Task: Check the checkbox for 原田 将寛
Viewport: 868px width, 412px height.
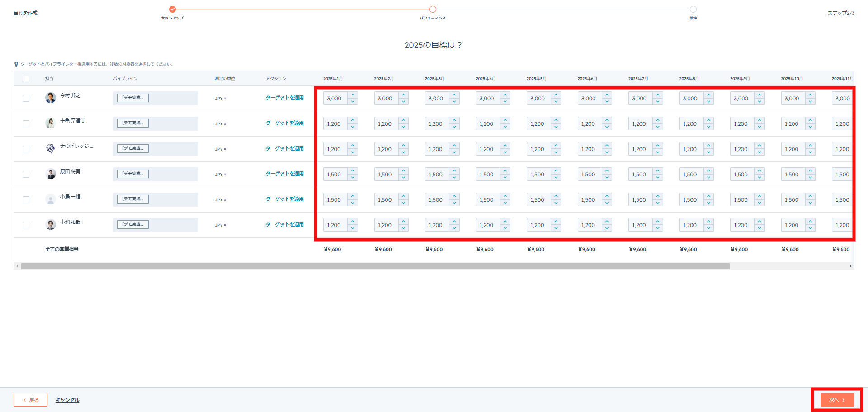Action: pyautogui.click(x=26, y=174)
